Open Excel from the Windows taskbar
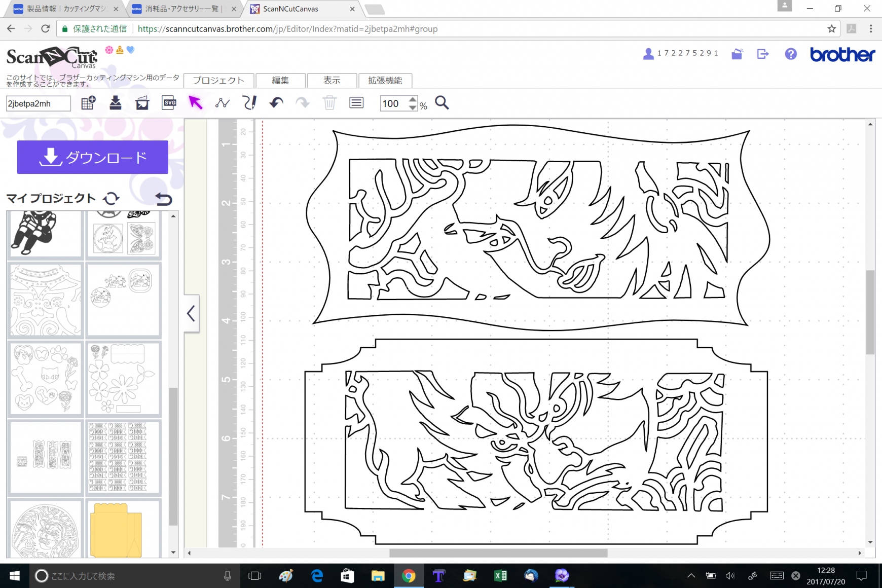This screenshot has height=588, width=882. click(x=500, y=576)
